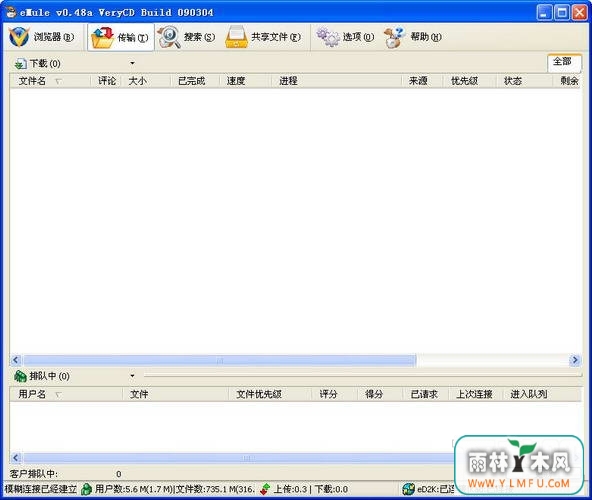Viewport: 592px width, 500px height.
Task: Click the queued clients (排队中) icon
Action: (x=20, y=376)
